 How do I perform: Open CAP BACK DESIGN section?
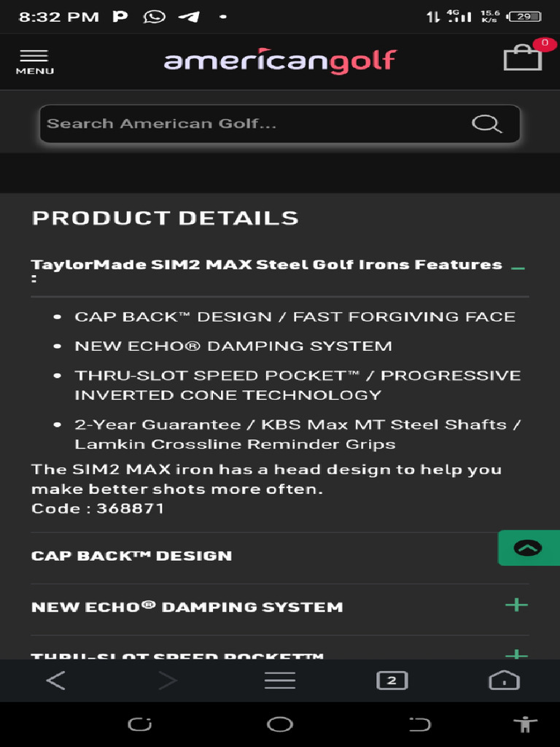(x=131, y=556)
